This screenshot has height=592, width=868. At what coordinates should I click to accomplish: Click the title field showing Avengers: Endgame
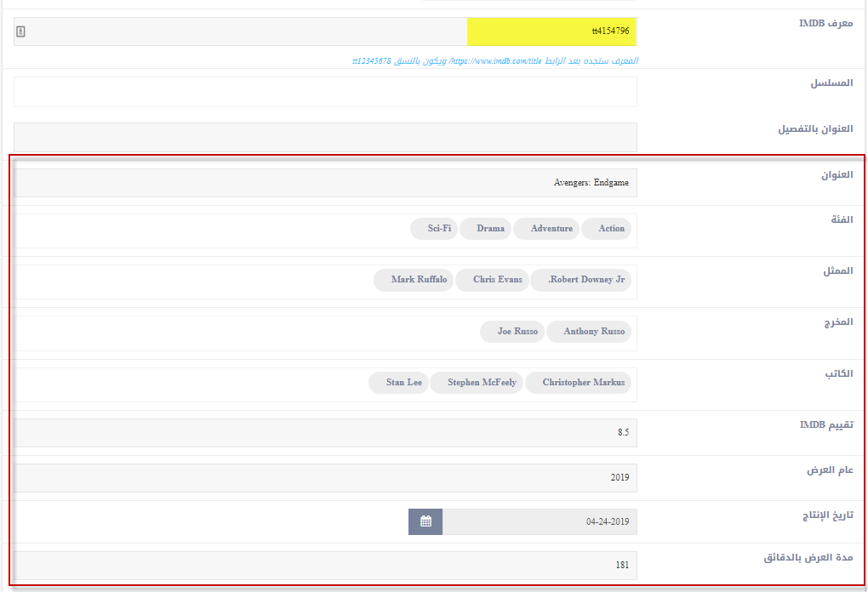(325, 183)
